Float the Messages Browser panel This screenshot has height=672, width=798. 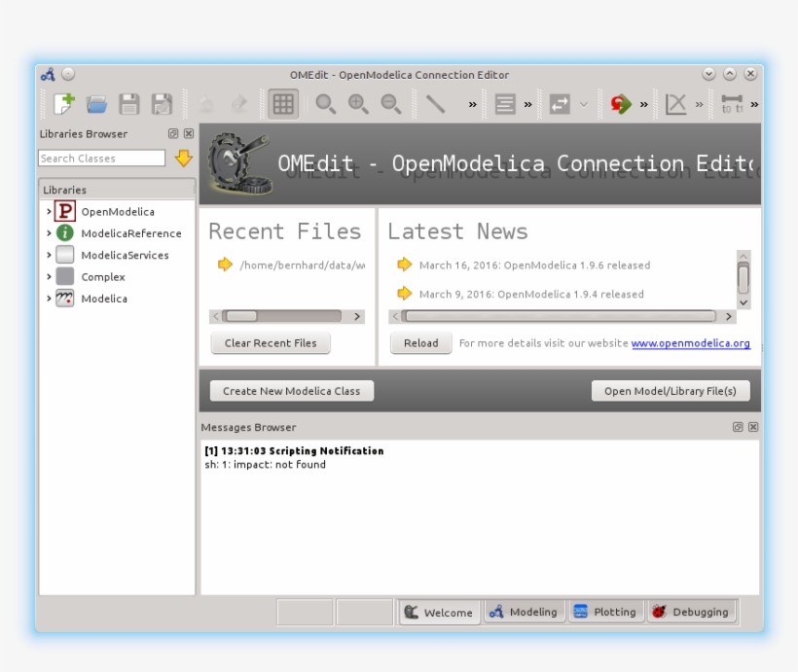738,427
